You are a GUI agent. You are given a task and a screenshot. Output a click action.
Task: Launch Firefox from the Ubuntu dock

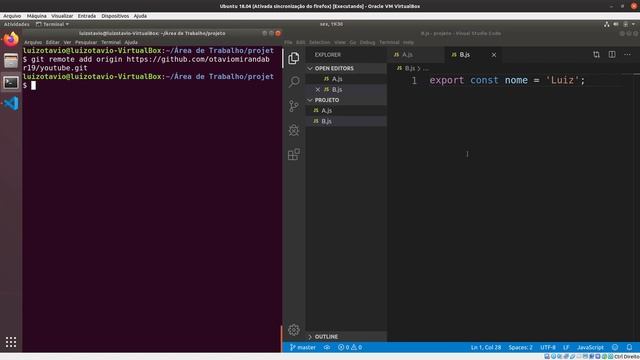(x=11, y=40)
